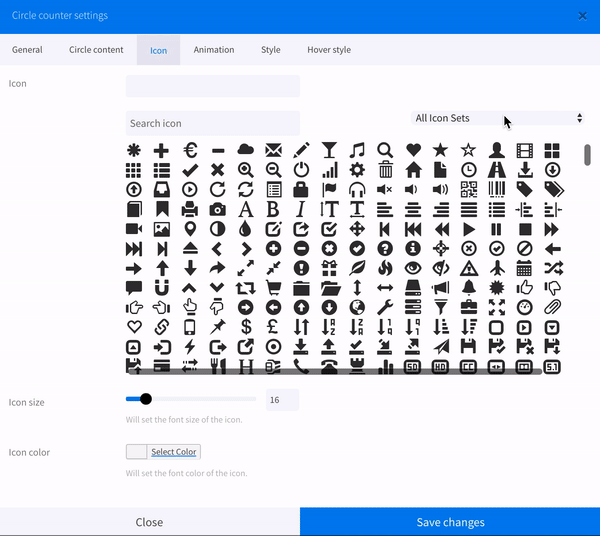This screenshot has height=536, width=600.
Task: Pick the solid star icon
Action: [x=440, y=150]
